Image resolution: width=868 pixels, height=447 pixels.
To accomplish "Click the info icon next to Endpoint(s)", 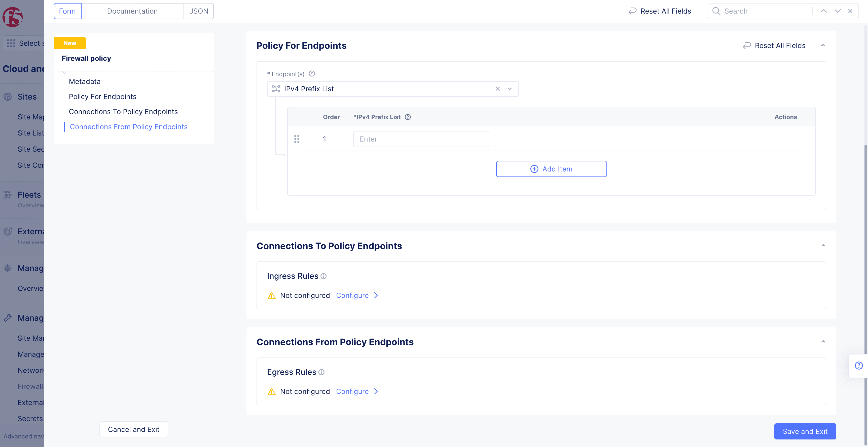I will click(x=313, y=74).
